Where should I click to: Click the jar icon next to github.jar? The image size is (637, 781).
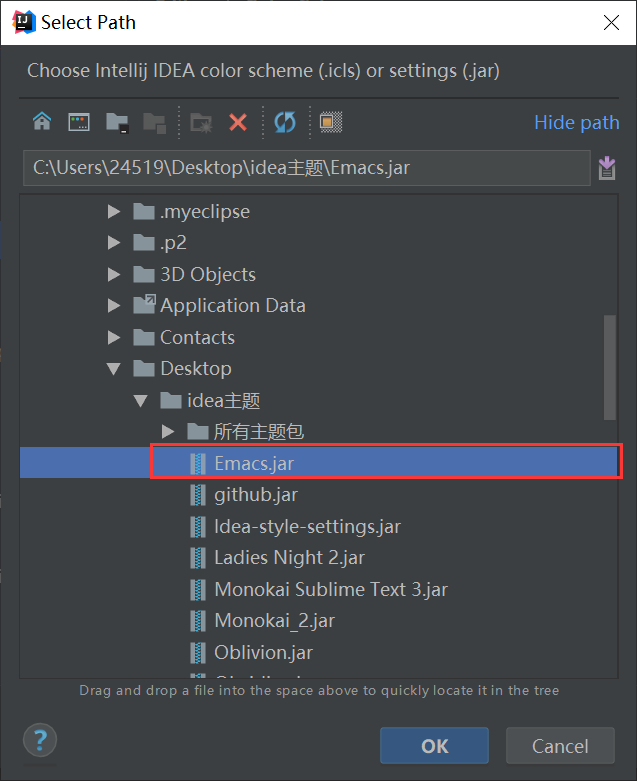point(198,495)
